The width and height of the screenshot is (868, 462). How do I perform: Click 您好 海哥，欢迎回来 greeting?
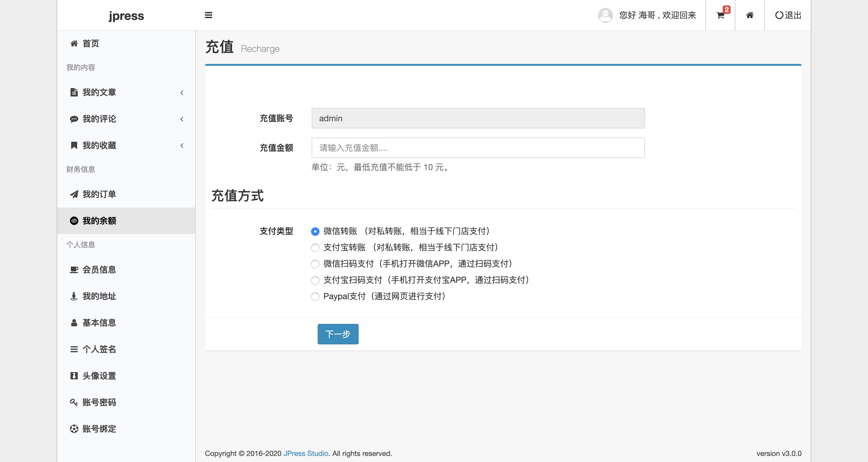(x=657, y=15)
